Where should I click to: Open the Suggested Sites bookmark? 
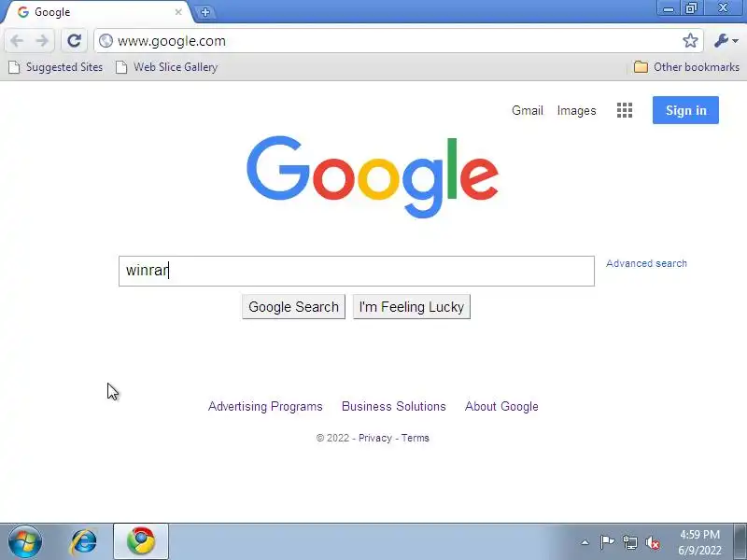tap(56, 67)
